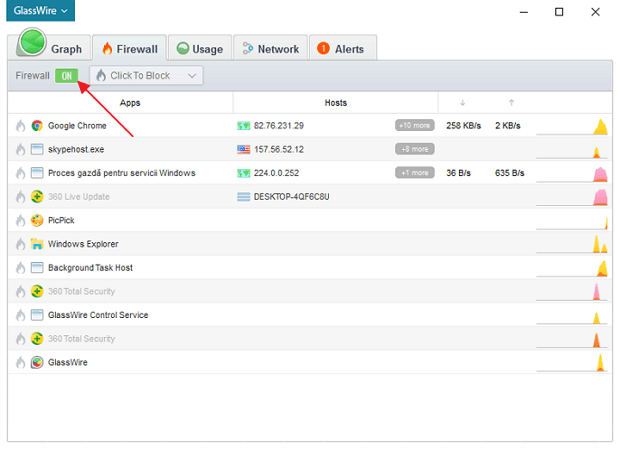Click the US flag beside 157.56.52.12

244,149
